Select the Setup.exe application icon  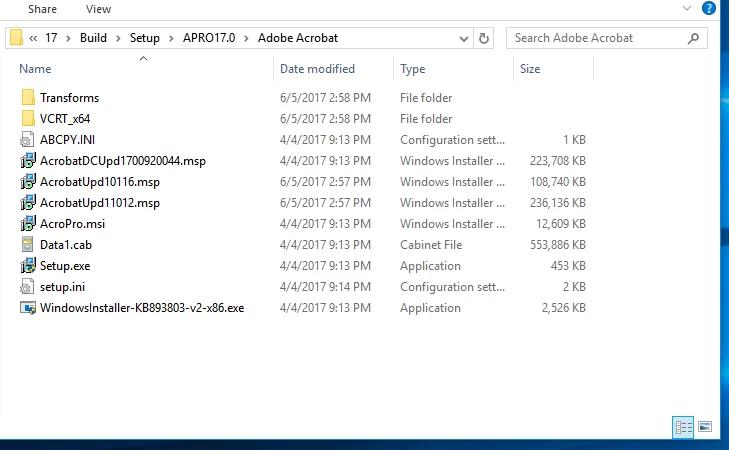[x=28, y=265]
